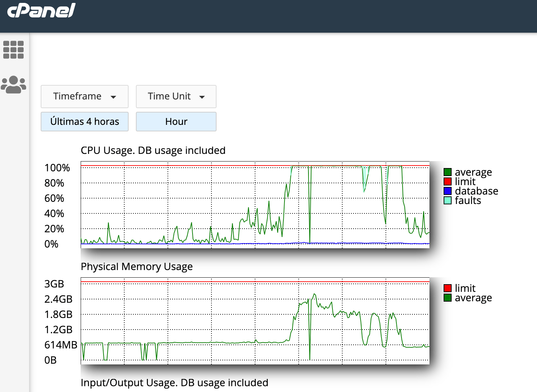Click the database legend label

[x=476, y=191]
